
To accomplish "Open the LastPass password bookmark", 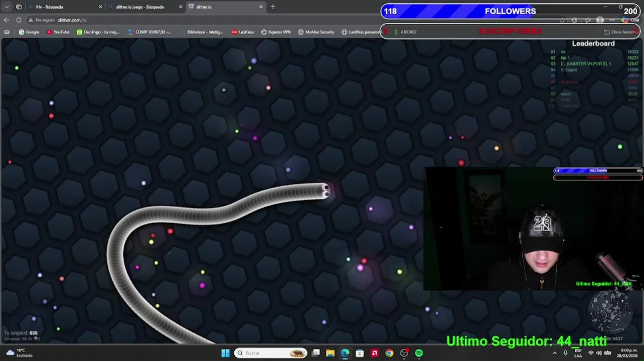I will (361, 32).
